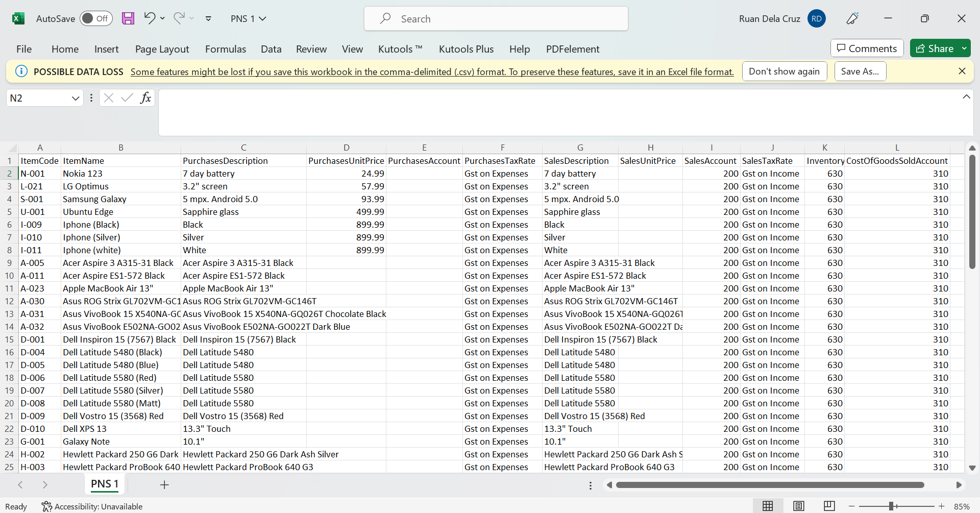
Task: Add a new sheet with plus icon
Action: (x=164, y=485)
